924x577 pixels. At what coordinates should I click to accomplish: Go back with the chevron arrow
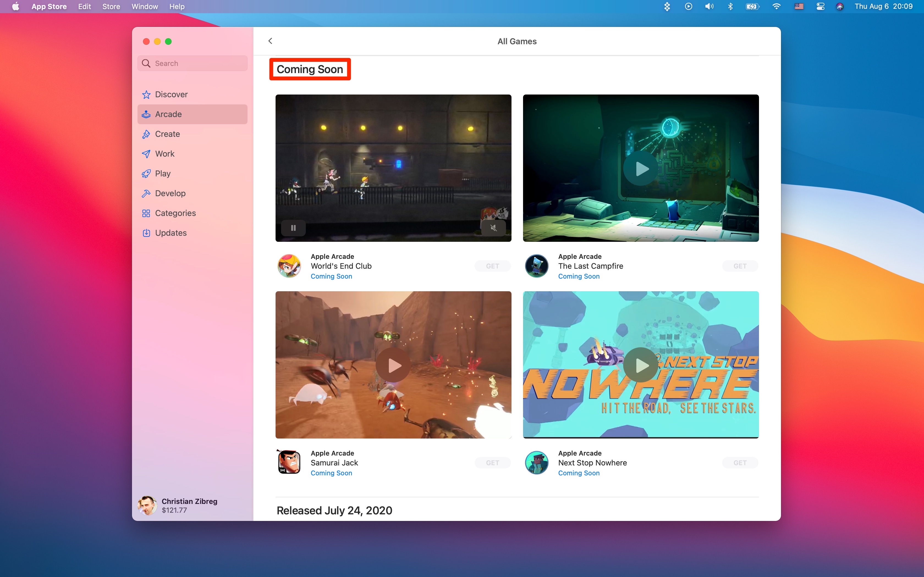pyautogui.click(x=270, y=41)
